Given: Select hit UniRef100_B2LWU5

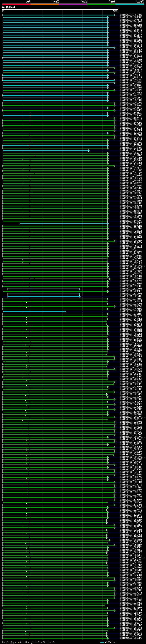Looking at the screenshot, I should tap(131, 296).
